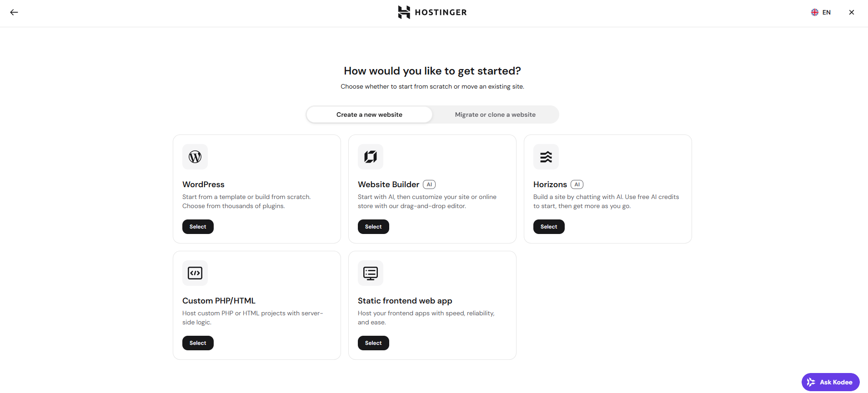Viewport: 868px width, 393px height.
Task: Select the WordPress option
Action: point(198,227)
